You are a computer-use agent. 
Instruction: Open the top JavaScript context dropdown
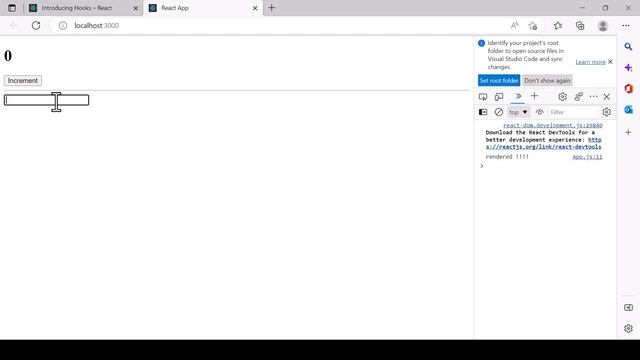pos(518,112)
